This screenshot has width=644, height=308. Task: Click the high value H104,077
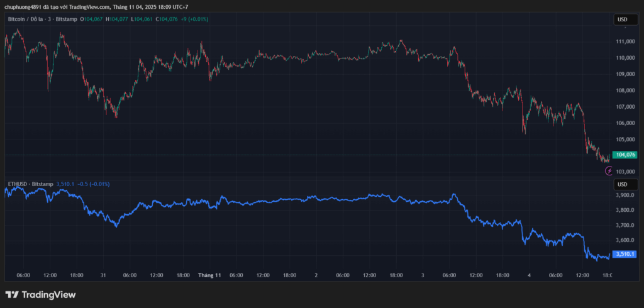click(116, 19)
